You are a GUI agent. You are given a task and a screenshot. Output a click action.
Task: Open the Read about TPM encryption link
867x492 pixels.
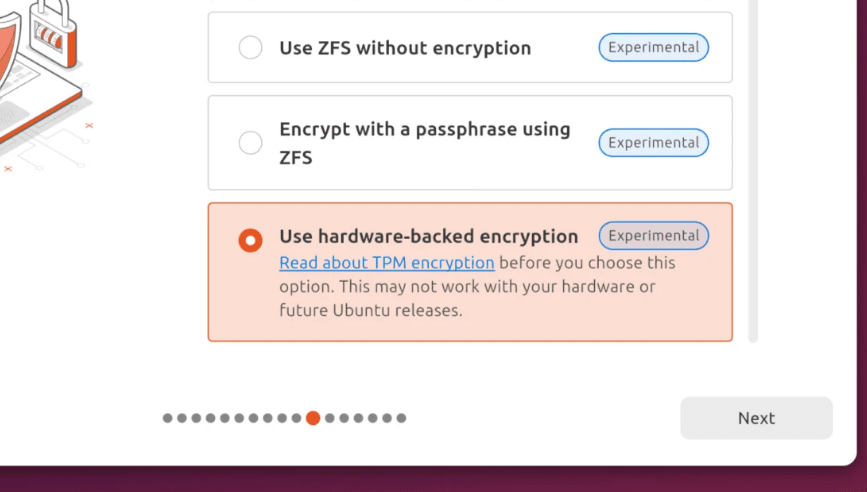coord(387,263)
